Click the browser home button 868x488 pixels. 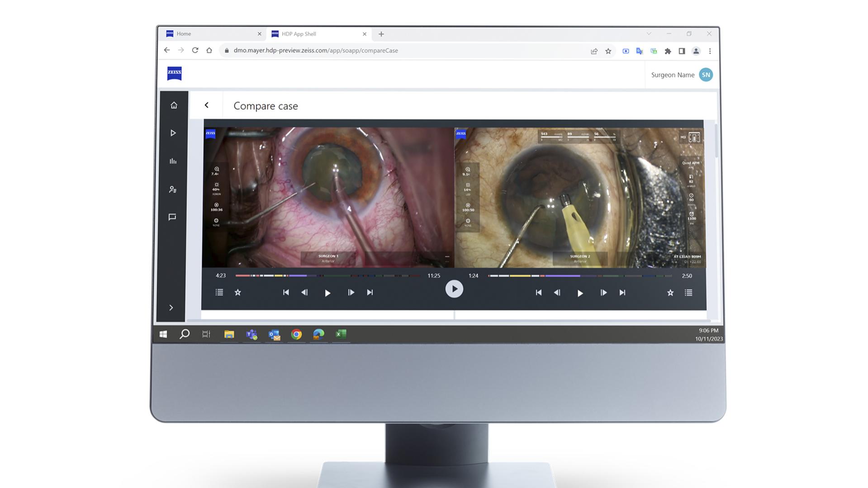click(x=209, y=50)
